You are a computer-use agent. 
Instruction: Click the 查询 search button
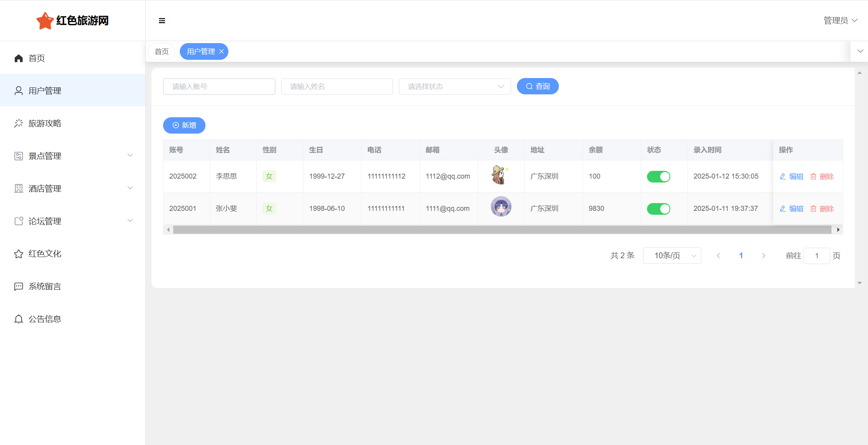tap(537, 86)
